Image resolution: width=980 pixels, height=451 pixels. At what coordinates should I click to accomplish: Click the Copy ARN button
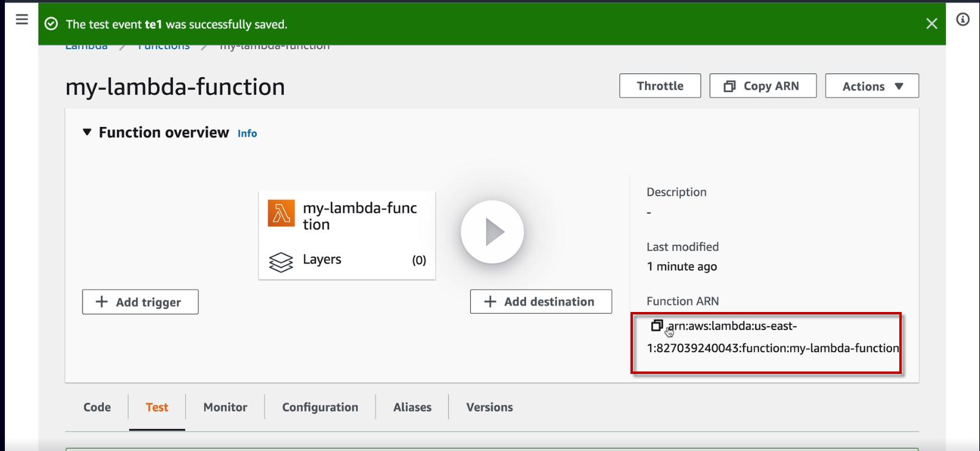pyautogui.click(x=763, y=86)
